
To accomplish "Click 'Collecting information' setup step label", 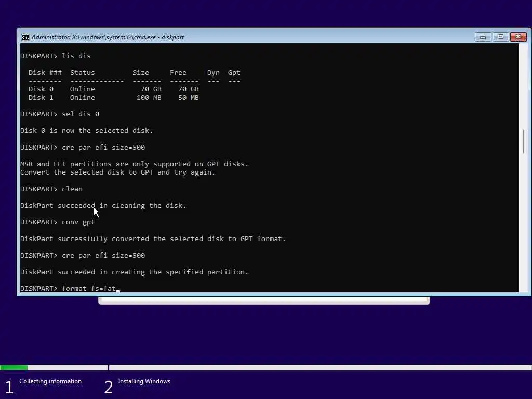I will pyautogui.click(x=50, y=381).
